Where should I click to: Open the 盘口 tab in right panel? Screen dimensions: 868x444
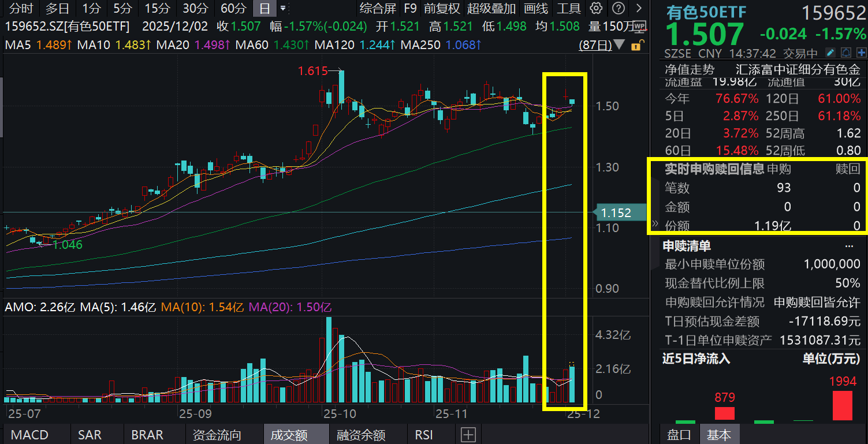tap(679, 435)
